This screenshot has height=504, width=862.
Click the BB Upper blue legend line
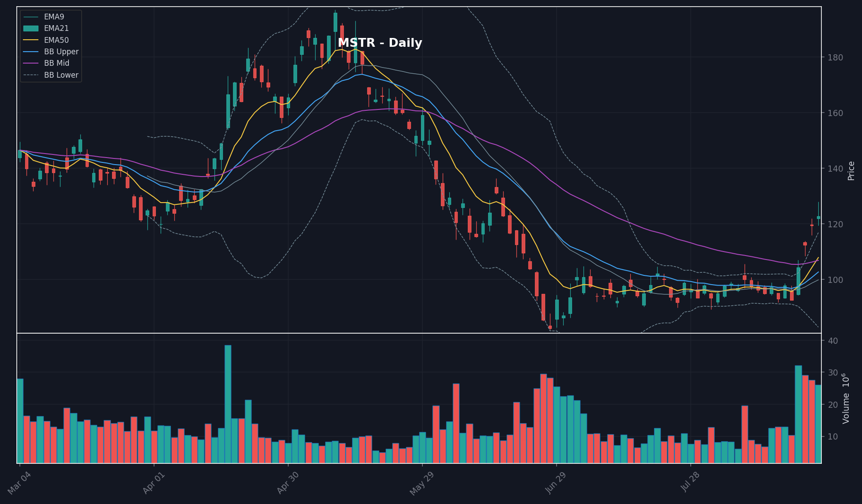[x=31, y=52]
